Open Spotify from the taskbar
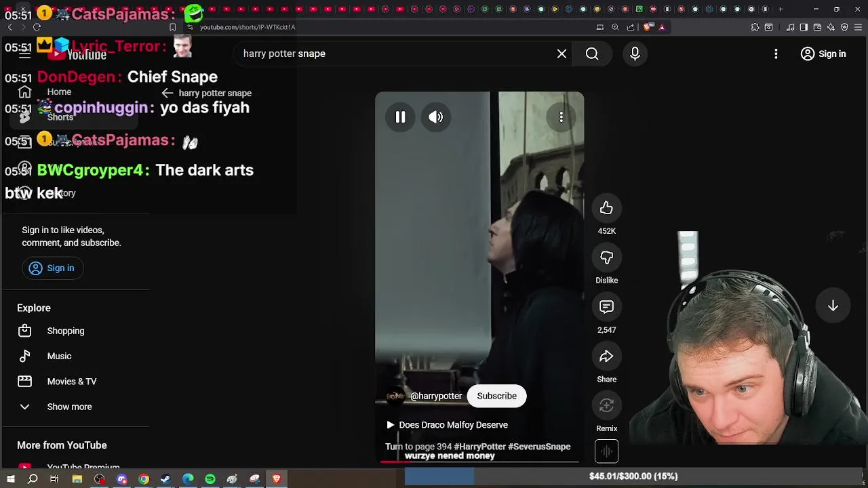 point(210,479)
